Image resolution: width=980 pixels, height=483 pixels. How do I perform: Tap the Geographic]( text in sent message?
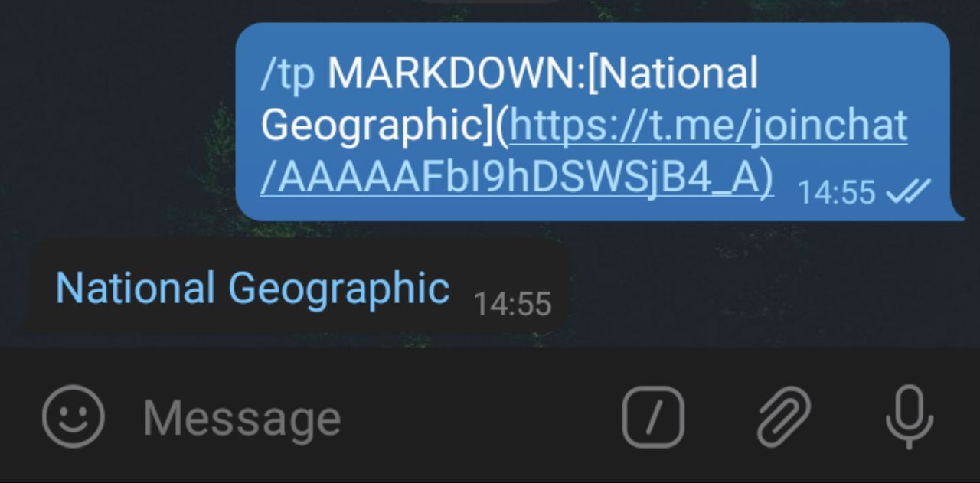click(385, 126)
